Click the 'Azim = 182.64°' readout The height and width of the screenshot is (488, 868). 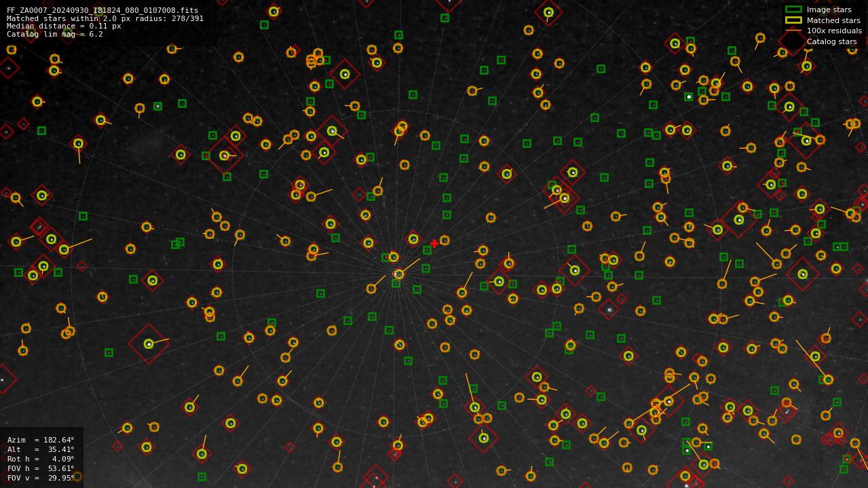(x=41, y=440)
